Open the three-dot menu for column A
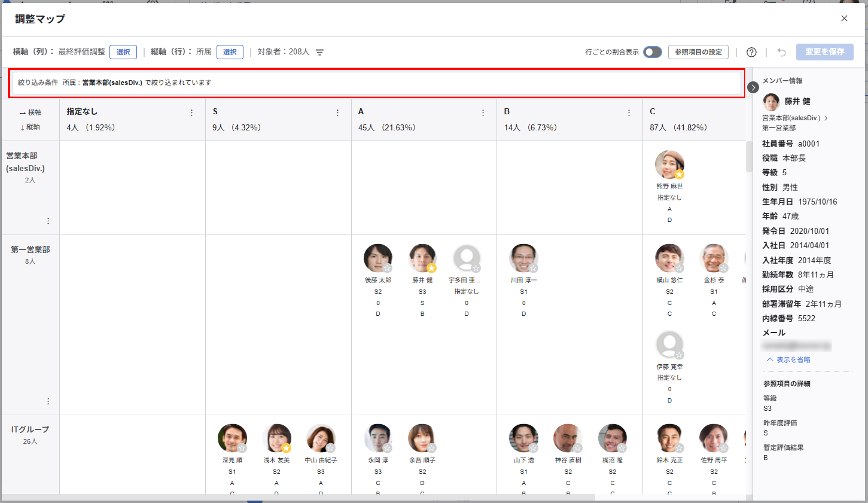 pyautogui.click(x=483, y=113)
